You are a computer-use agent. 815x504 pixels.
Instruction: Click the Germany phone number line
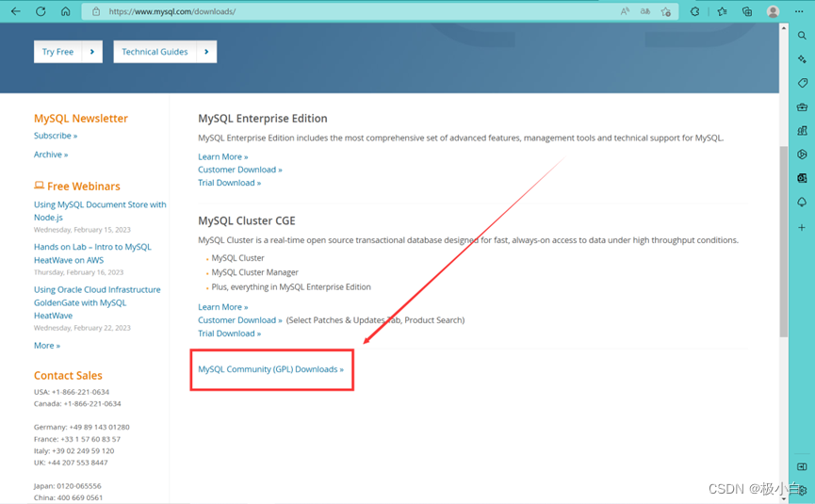tap(82, 427)
